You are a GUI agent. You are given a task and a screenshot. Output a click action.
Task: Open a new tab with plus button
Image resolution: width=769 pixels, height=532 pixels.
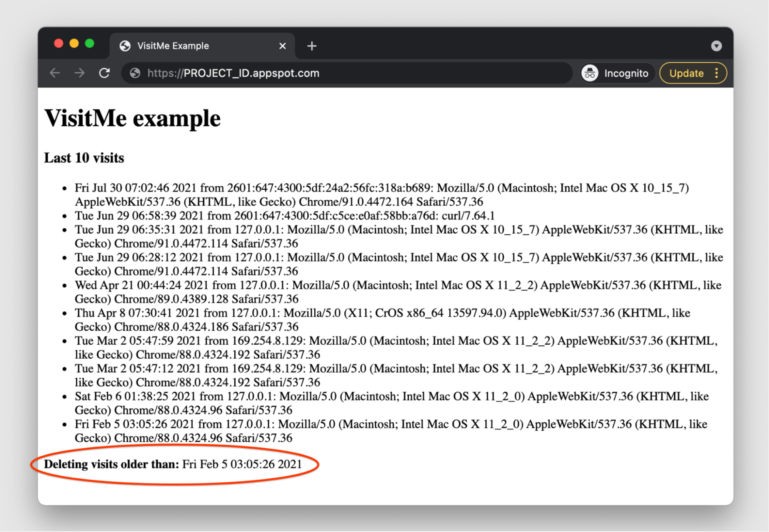pyautogui.click(x=312, y=46)
